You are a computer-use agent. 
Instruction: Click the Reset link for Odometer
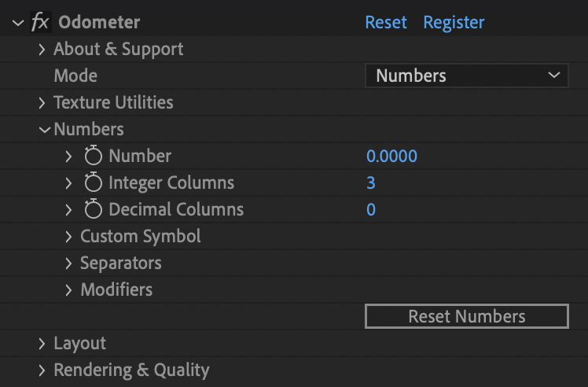pos(386,22)
